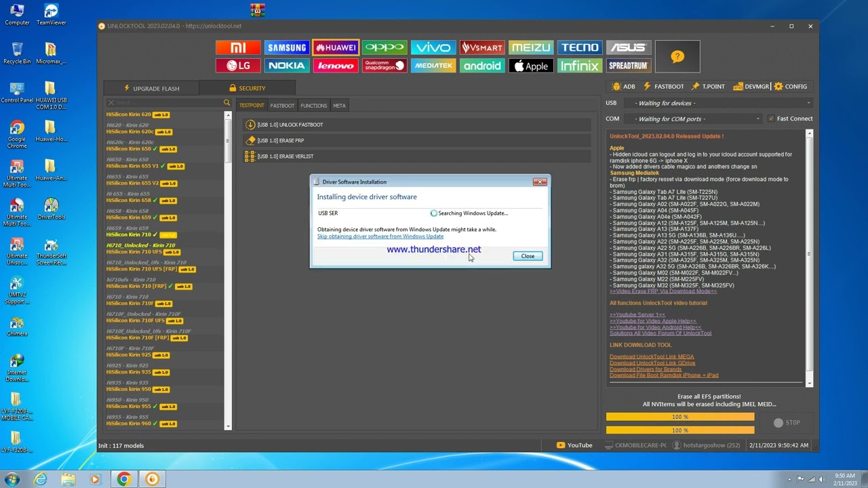Screen dimensions: 868x488
Task: Select the Huawei brand logo
Action: [336, 47]
